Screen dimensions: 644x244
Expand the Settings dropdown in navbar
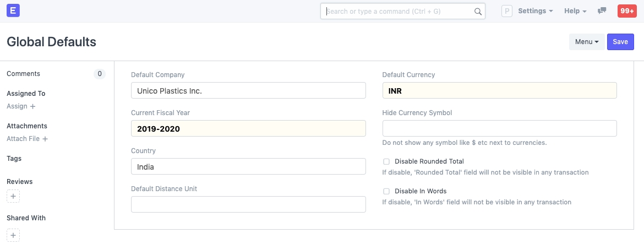[x=535, y=11]
